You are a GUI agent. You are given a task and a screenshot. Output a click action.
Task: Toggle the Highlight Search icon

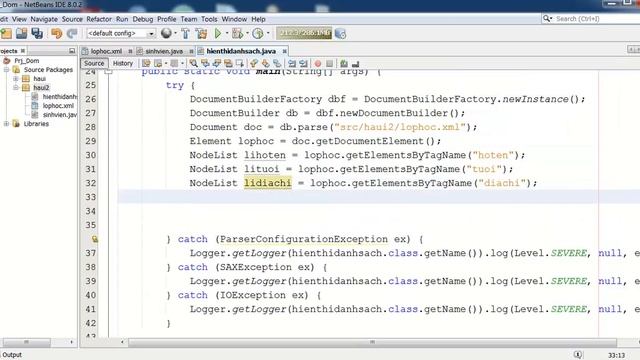pos(228,63)
